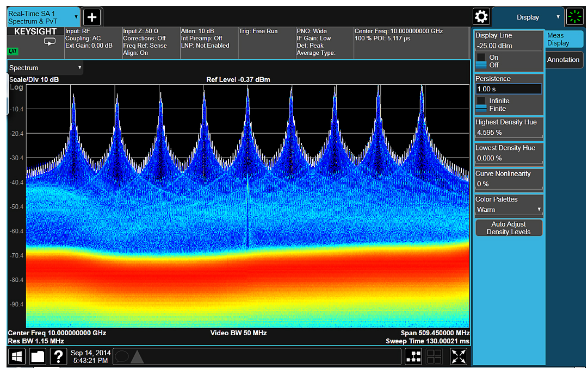Click the Ref Level -0.37 dBm readout
Image resolution: width=588 pixels, height=370 pixels.
tap(238, 80)
